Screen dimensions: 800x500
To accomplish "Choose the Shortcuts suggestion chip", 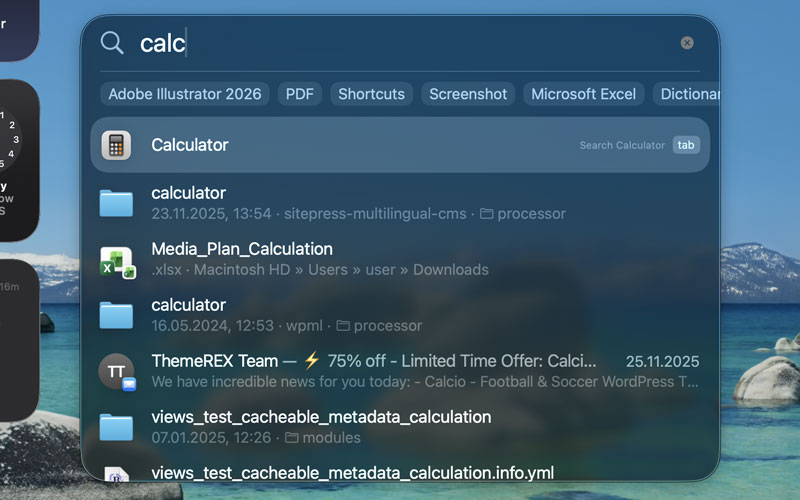I will pyautogui.click(x=371, y=94).
